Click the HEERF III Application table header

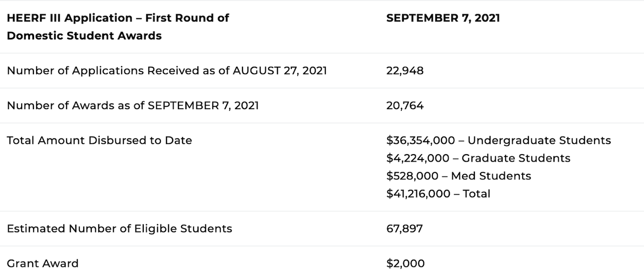118,27
